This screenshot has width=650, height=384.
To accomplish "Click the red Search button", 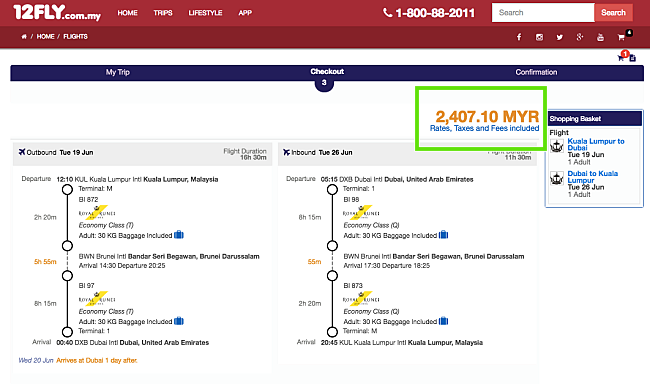I will (614, 12).
